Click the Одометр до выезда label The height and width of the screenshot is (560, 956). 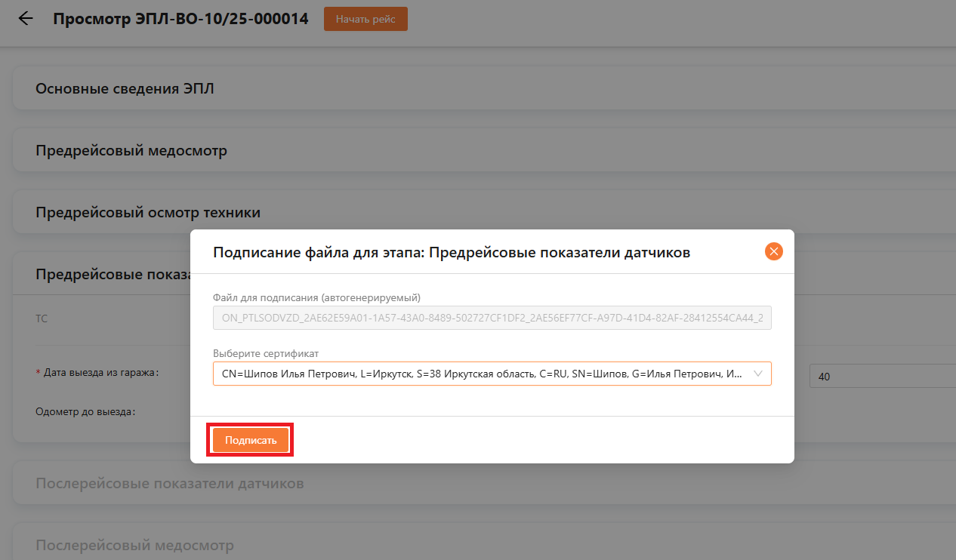[85, 412]
